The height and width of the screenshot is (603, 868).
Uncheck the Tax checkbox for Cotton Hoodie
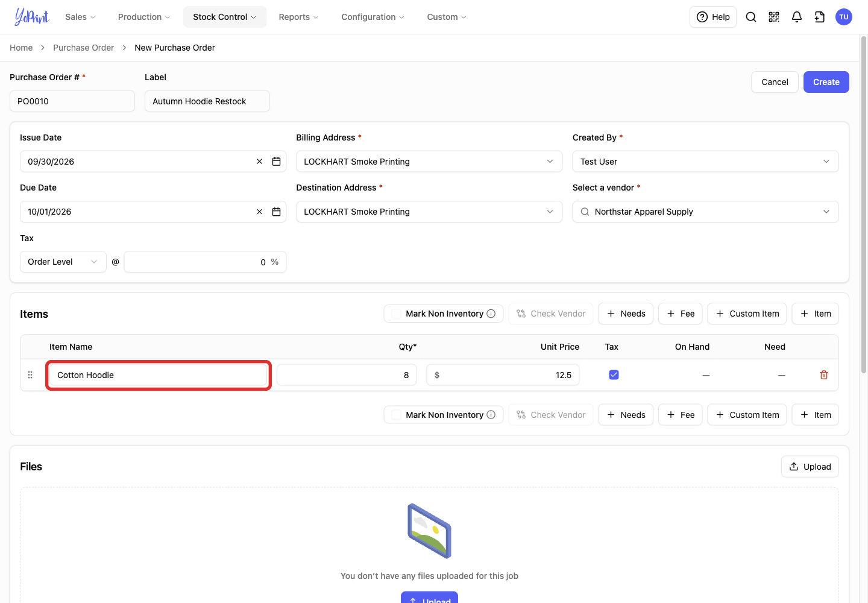coord(614,375)
